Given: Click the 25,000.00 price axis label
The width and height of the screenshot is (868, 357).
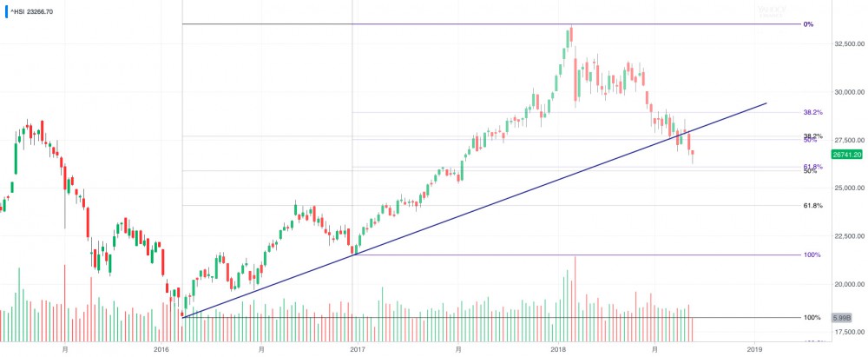Looking at the screenshot, I should click(x=847, y=188).
